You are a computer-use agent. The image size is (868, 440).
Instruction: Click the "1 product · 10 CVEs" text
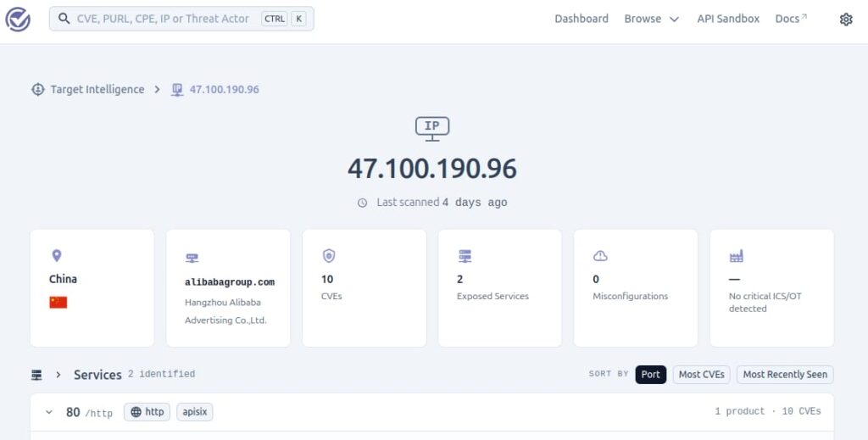tap(768, 411)
